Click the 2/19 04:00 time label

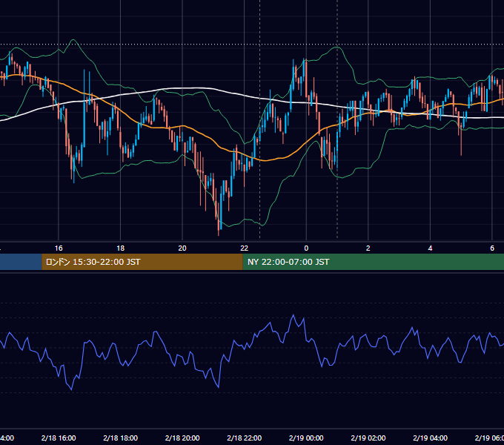coord(430,438)
